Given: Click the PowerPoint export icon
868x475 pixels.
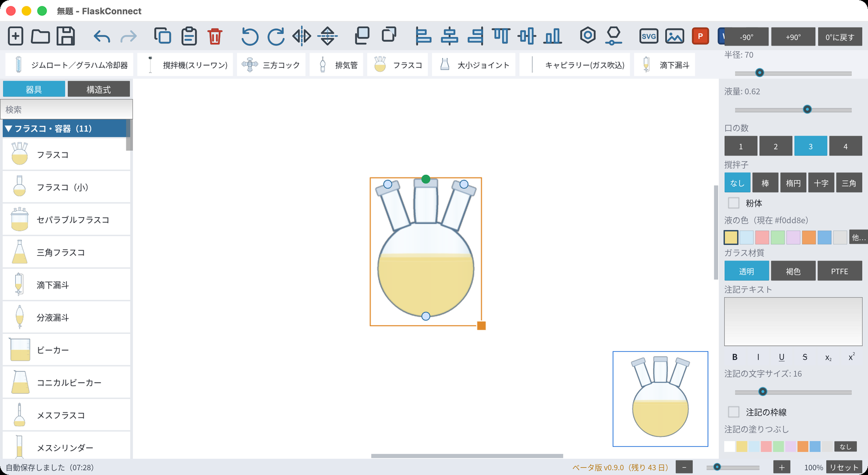Looking at the screenshot, I should pyautogui.click(x=700, y=36).
